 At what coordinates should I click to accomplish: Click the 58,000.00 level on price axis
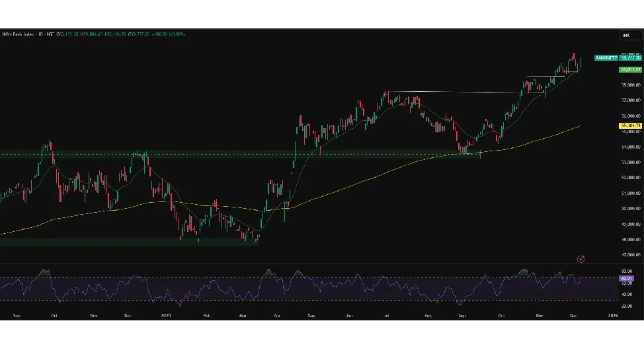click(x=629, y=85)
